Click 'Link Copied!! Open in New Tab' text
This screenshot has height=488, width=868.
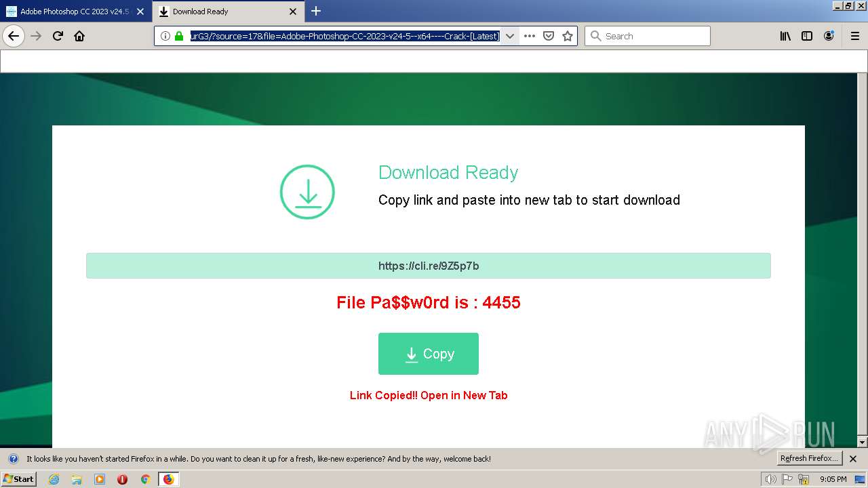pyautogui.click(x=429, y=395)
